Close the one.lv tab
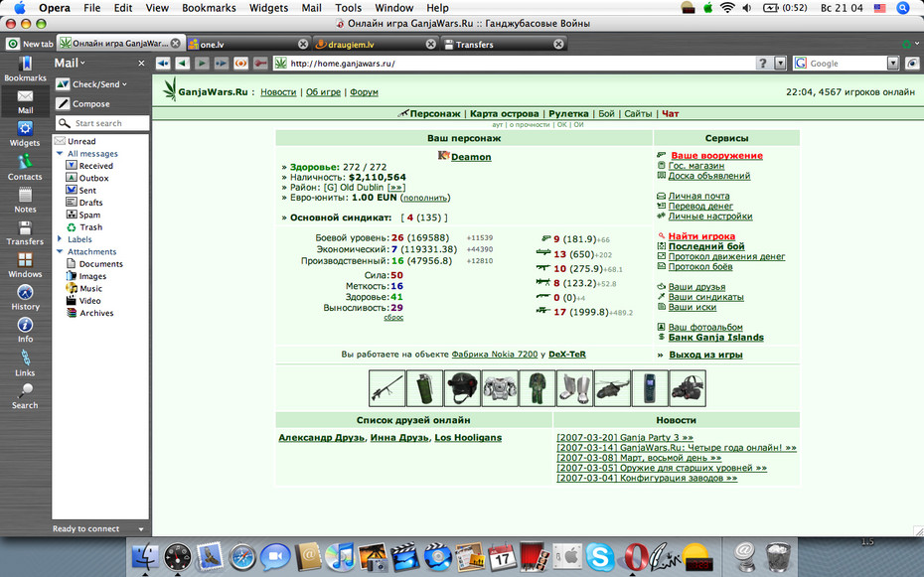The width and height of the screenshot is (924, 577). [x=303, y=44]
